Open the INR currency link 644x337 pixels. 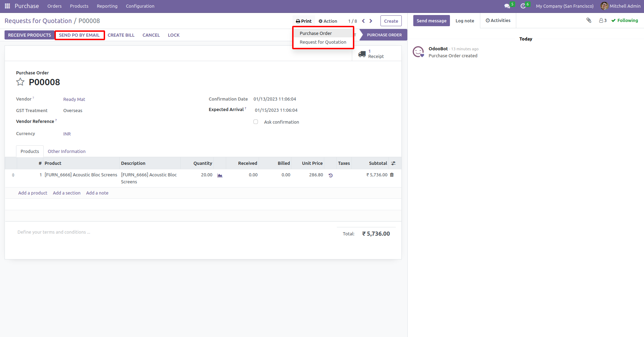pos(67,134)
